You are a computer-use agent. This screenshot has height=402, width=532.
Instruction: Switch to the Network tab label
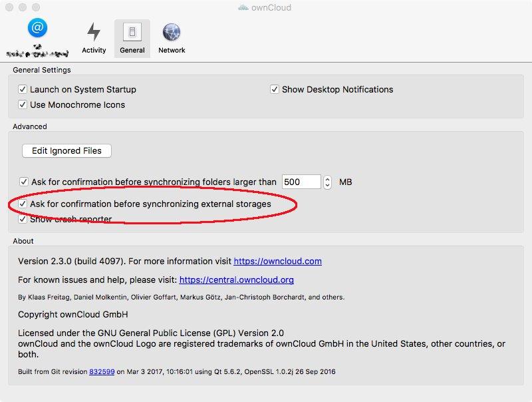(x=172, y=51)
